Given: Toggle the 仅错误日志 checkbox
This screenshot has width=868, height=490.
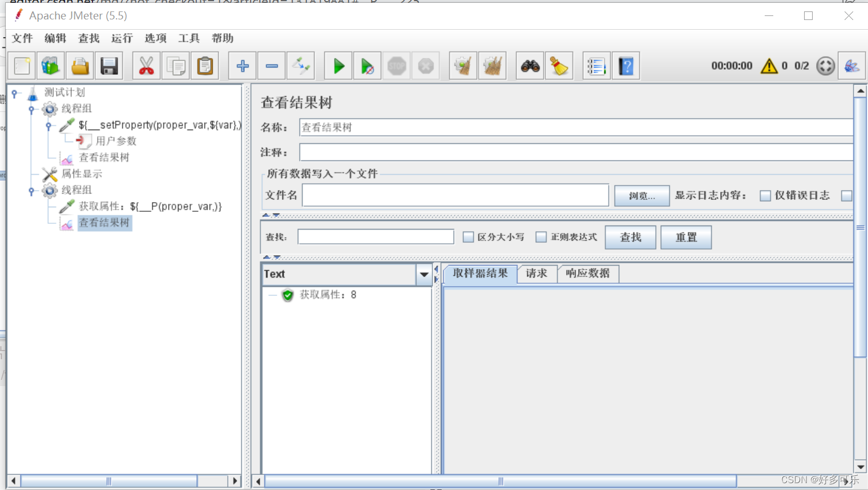Looking at the screenshot, I should point(765,196).
